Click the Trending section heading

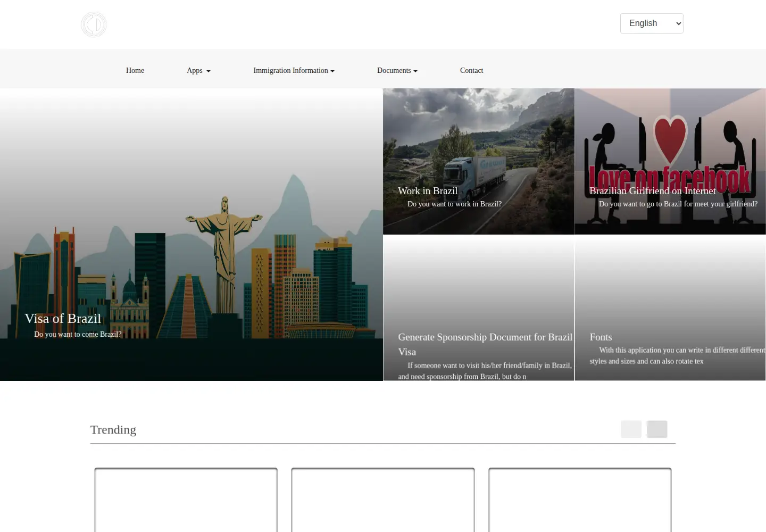pos(113,429)
